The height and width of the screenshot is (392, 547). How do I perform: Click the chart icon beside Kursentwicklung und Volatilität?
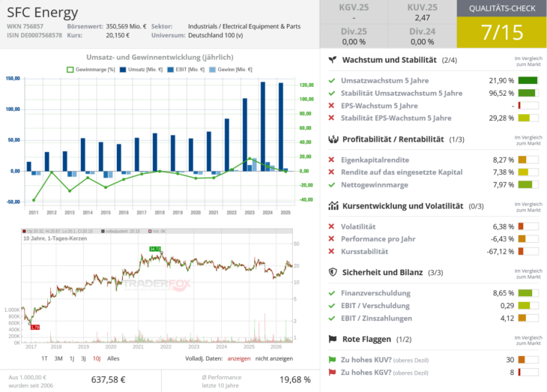tap(333, 206)
